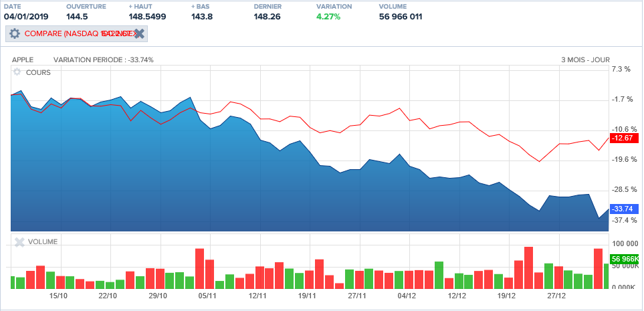Click the 19/12 date axis label
This screenshot has height=311, width=644.
(506, 296)
